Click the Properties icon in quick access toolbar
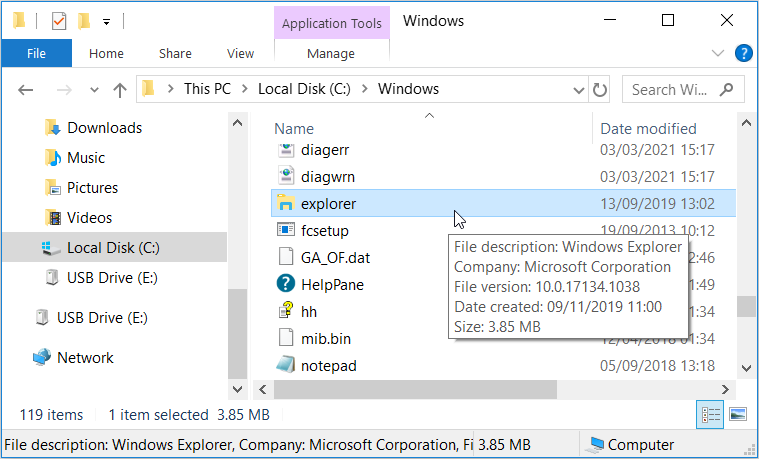The width and height of the screenshot is (759, 459). click(59, 20)
